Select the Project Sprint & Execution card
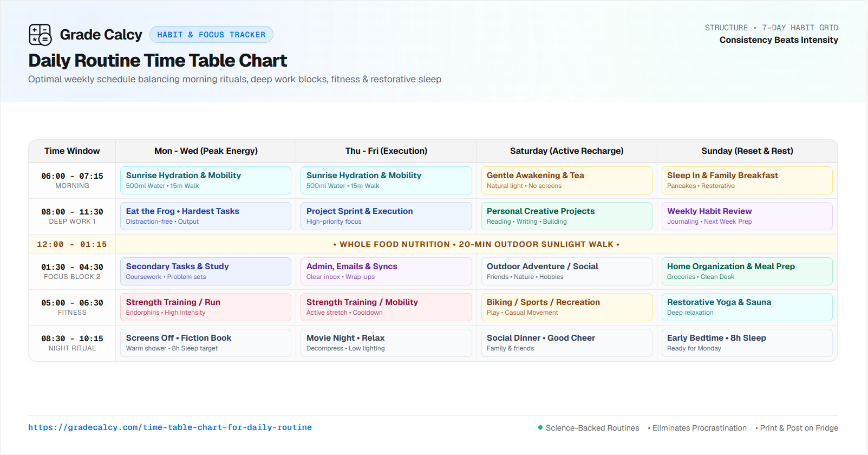This screenshot has height=455, width=868. 386,216
